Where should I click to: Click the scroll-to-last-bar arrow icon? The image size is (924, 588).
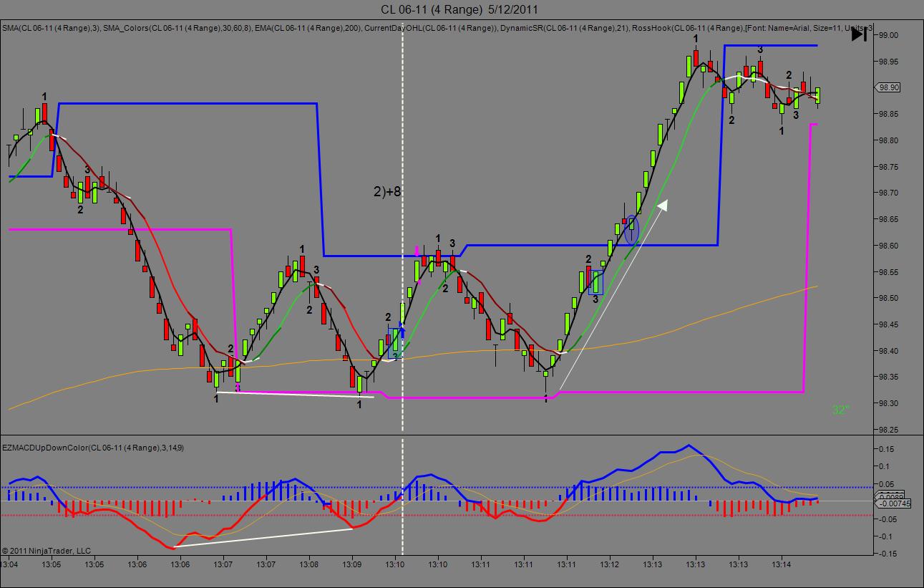click(859, 33)
